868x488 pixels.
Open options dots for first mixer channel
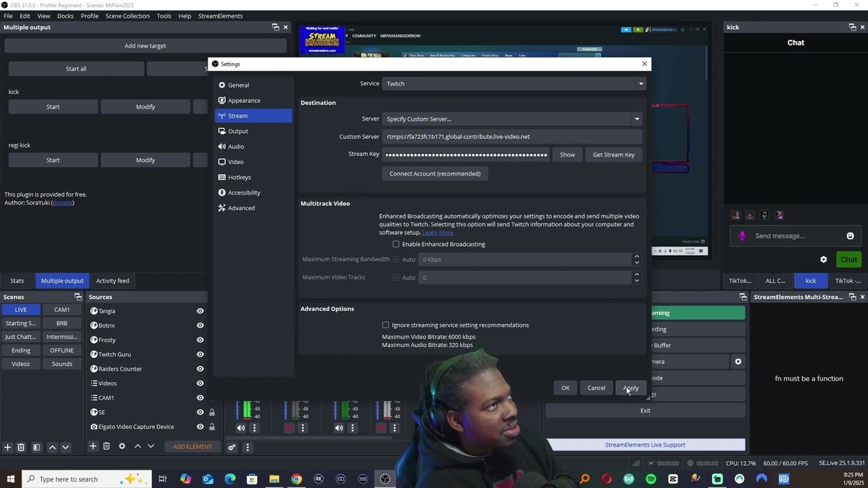click(x=254, y=428)
